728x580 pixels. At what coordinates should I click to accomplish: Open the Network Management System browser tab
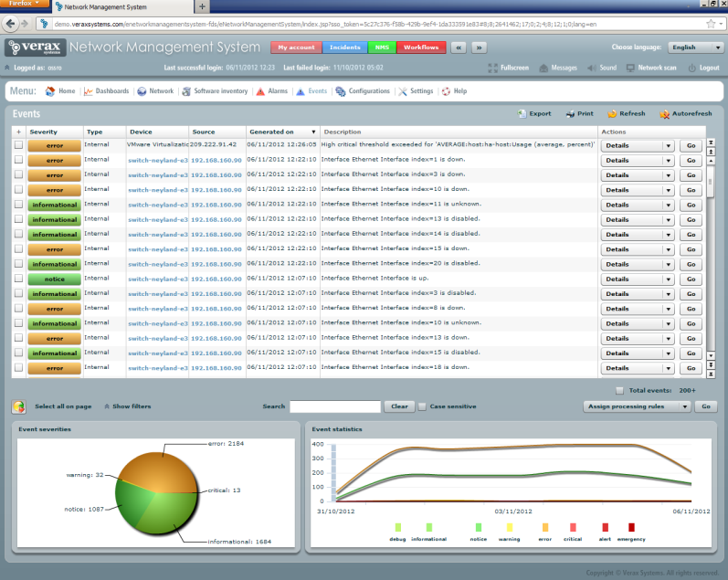coord(121,7)
